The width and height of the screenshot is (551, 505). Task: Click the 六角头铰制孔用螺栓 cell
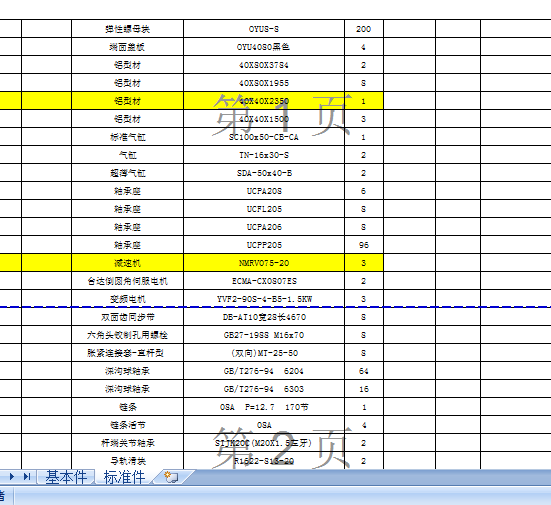[127, 335]
